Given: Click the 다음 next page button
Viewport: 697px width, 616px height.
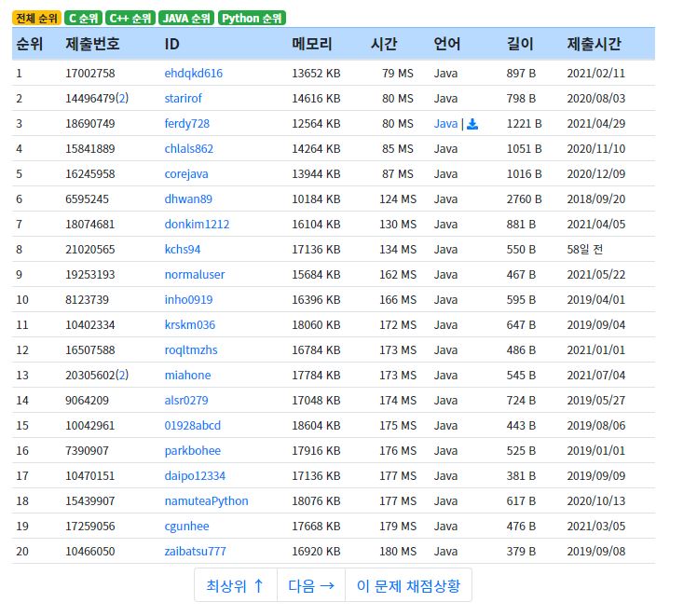Looking at the screenshot, I should pos(311,586).
